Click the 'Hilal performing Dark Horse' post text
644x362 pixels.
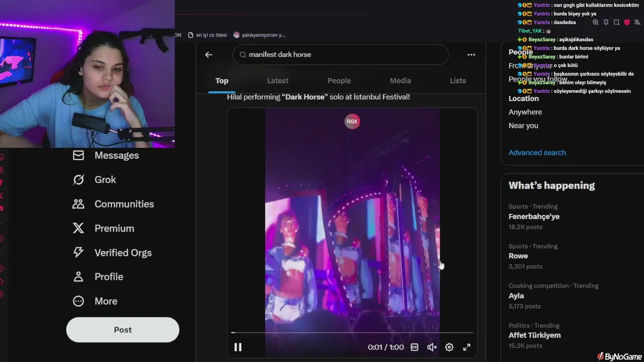pos(318,97)
